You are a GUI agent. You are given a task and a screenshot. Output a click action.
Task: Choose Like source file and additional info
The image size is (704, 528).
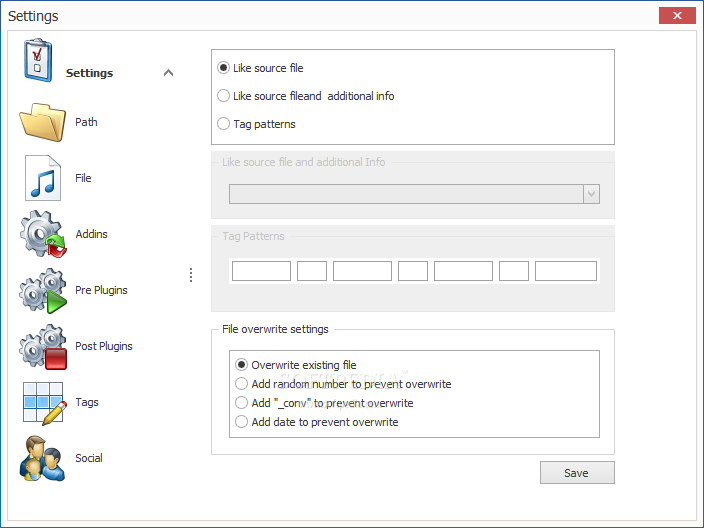point(306,96)
